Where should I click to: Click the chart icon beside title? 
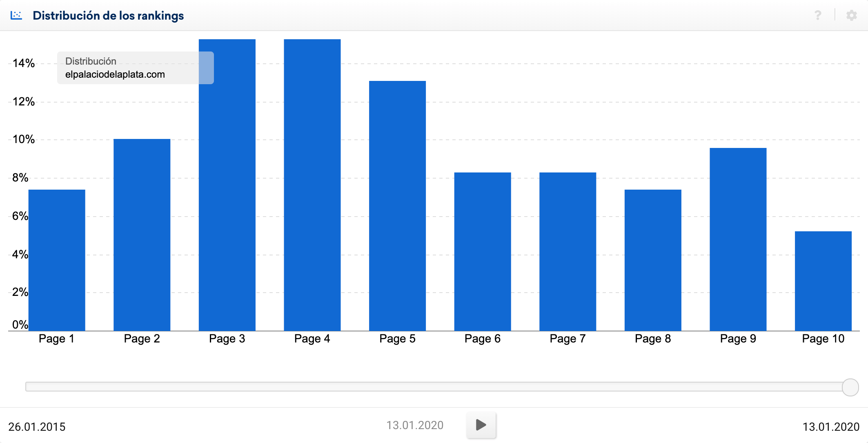tap(16, 16)
